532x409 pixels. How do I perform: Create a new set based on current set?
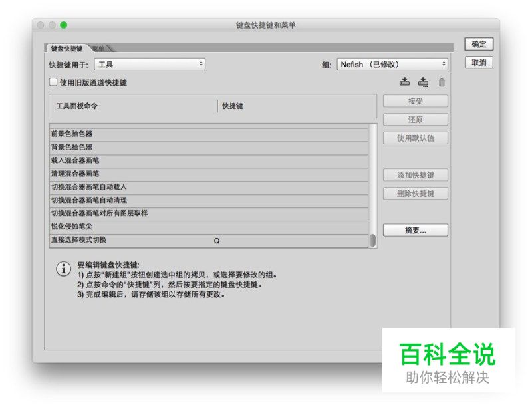pos(423,82)
